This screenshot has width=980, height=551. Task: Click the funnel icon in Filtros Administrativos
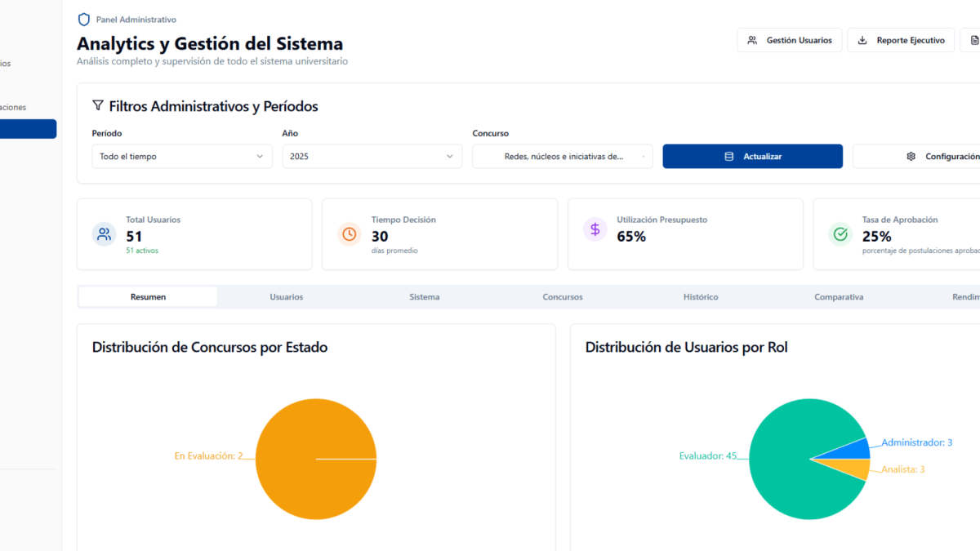click(98, 106)
